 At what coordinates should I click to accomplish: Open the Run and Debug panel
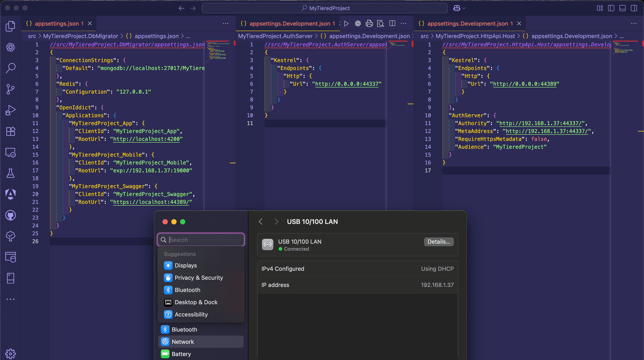[x=11, y=110]
